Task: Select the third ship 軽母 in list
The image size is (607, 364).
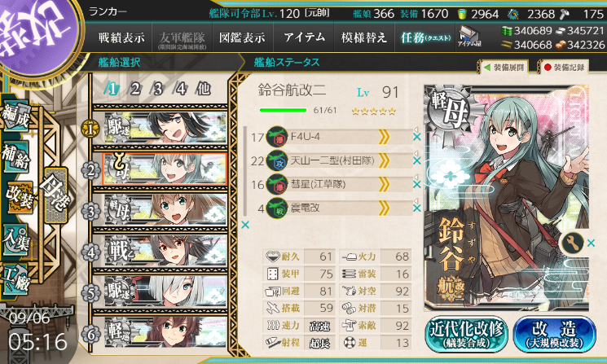Action: tap(165, 210)
